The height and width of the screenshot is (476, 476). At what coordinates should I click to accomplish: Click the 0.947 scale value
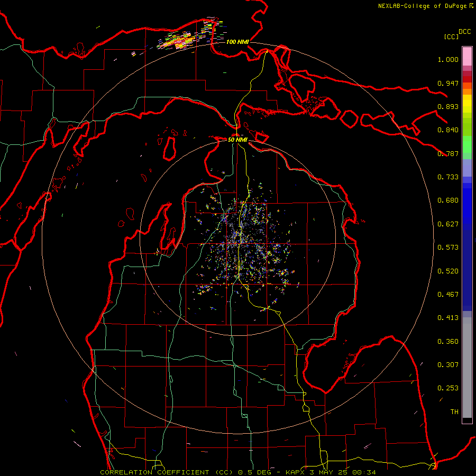click(x=448, y=83)
